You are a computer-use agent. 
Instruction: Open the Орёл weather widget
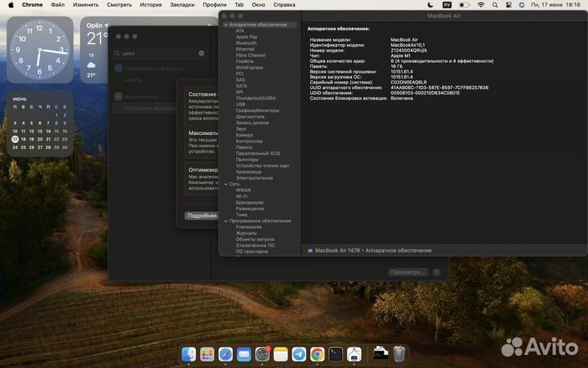(x=94, y=50)
